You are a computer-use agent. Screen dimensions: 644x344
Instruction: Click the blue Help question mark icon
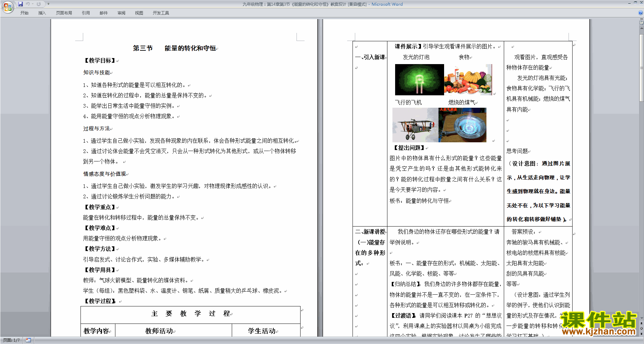pos(641,13)
